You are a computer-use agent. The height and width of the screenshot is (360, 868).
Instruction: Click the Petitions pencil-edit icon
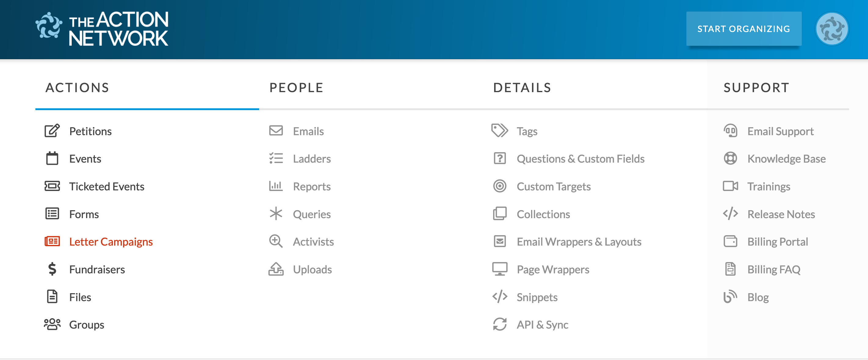pyautogui.click(x=52, y=131)
